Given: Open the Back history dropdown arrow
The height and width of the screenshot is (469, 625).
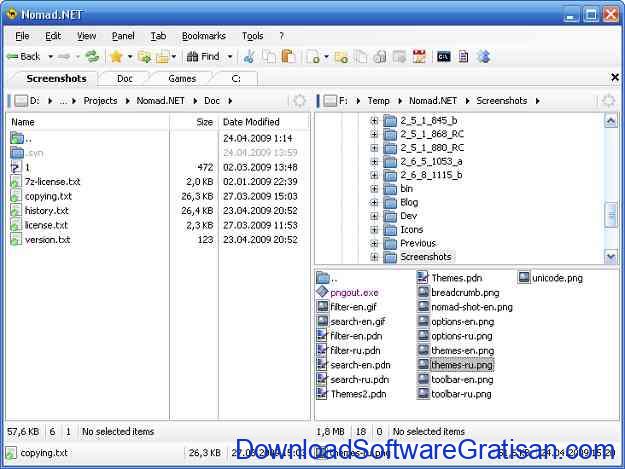Looking at the screenshot, I should [x=51, y=57].
